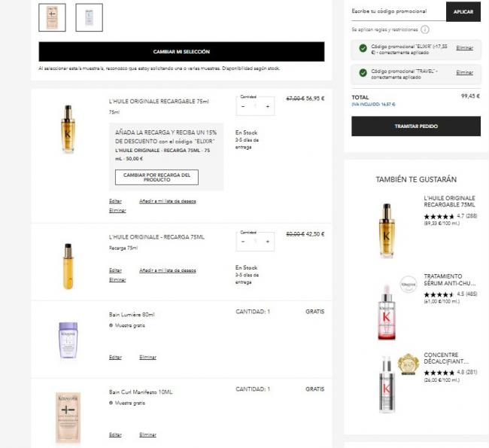
Task: Open L'Huile Originale Recargable 75ml cart product image
Action: pos(68,130)
